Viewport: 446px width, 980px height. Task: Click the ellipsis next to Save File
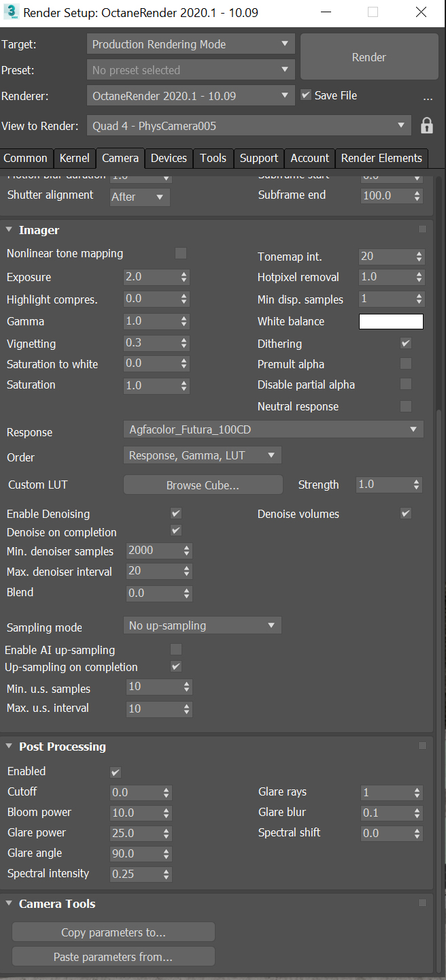428,97
